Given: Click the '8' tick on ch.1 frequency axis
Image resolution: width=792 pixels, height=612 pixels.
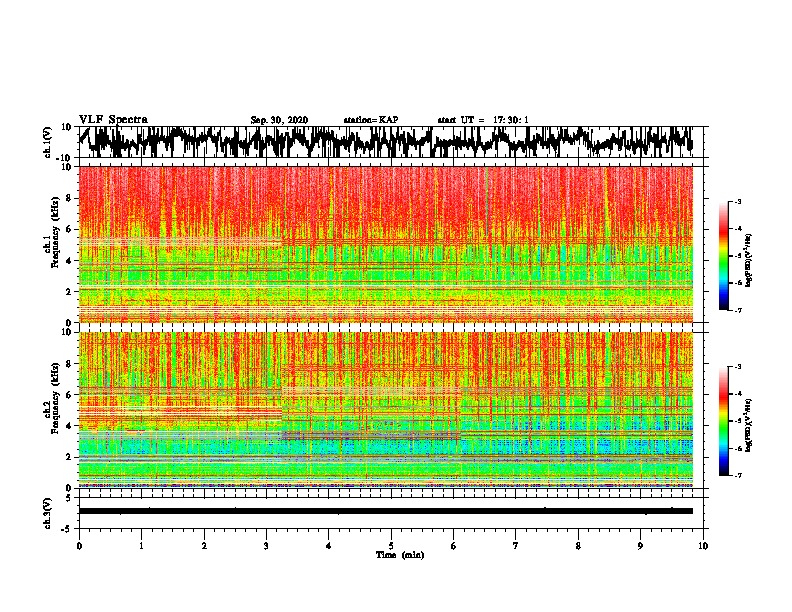Looking at the screenshot, I should coord(69,198).
